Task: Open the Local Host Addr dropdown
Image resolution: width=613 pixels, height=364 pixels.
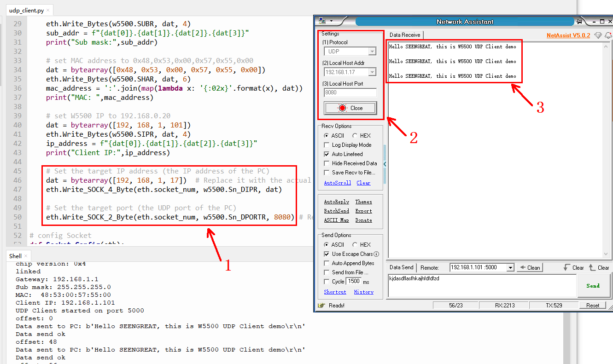Action: coord(372,72)
